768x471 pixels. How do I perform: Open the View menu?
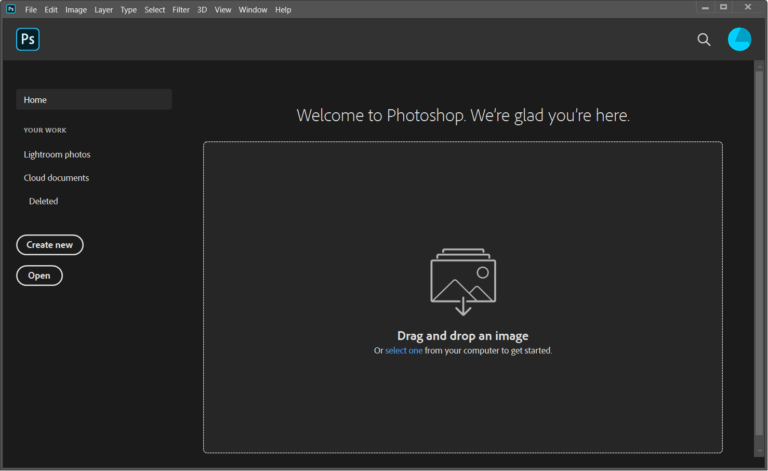click(x=222, y=10)
